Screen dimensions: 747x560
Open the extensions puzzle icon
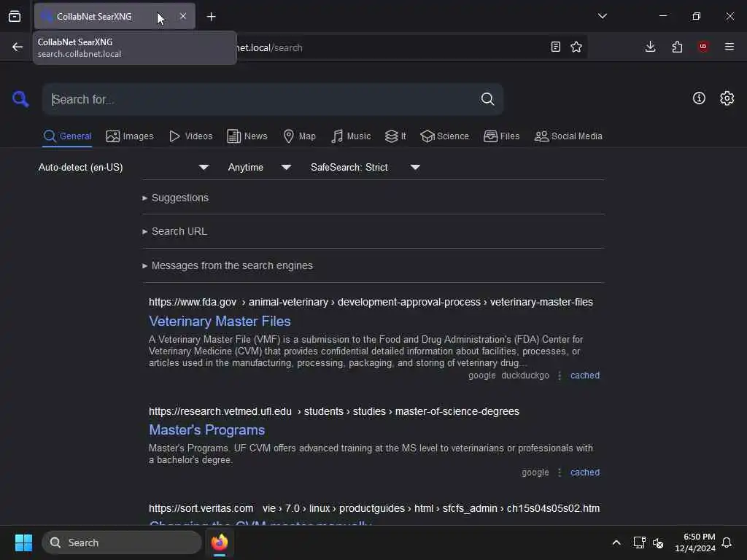[677, 47]
